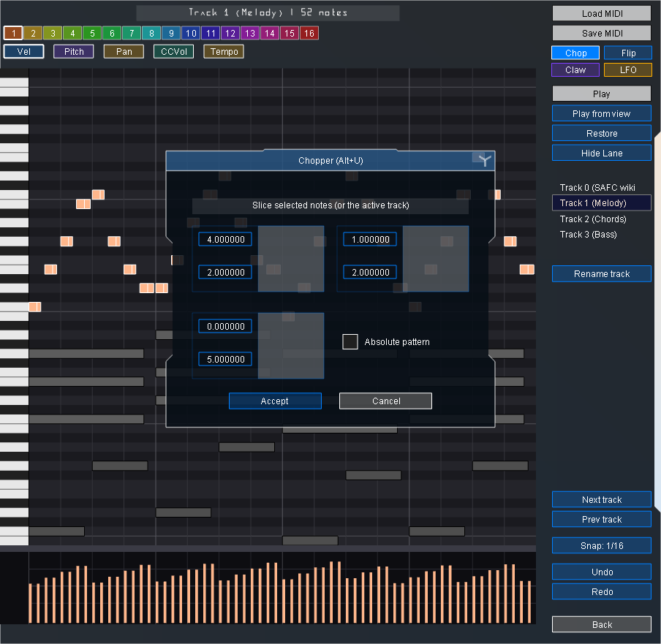Select channel 14 color button
The width and height of the screenshot is (661, 644).
coord(270,33)
